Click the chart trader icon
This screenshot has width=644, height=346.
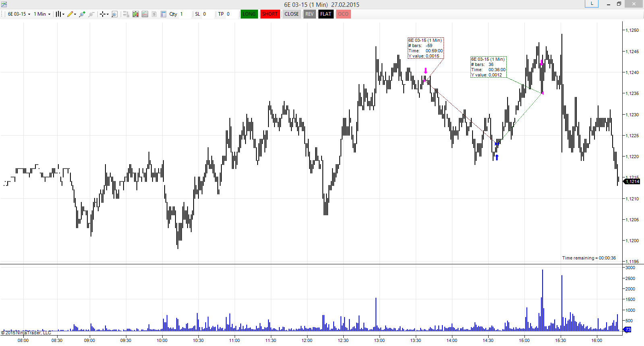coord(126,14)
